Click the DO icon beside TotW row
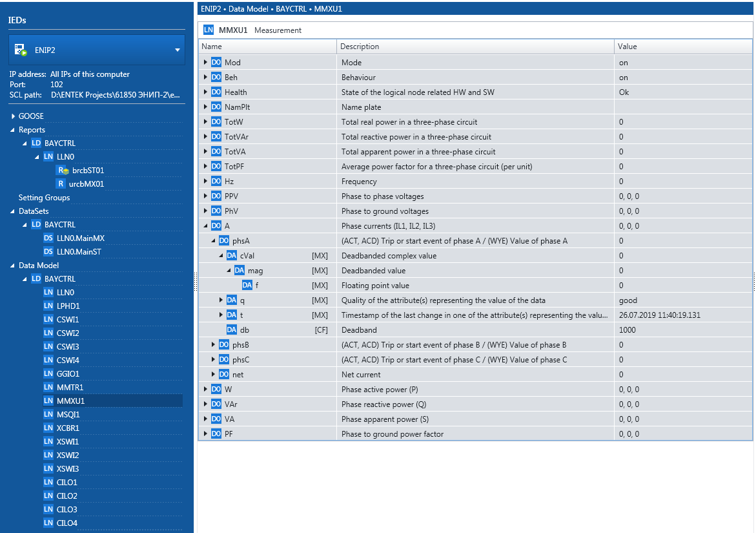756x533 pixels. click(x=216, y=122)
